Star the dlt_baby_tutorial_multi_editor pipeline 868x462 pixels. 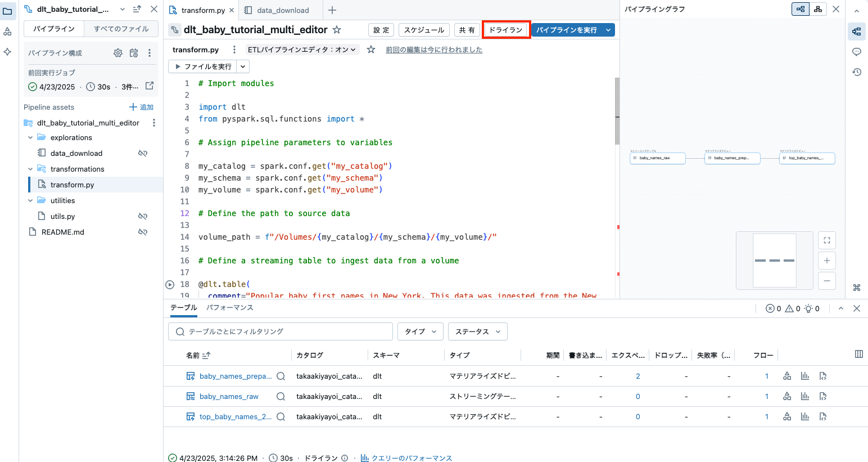pyautogui.click(x=336, y=29)
